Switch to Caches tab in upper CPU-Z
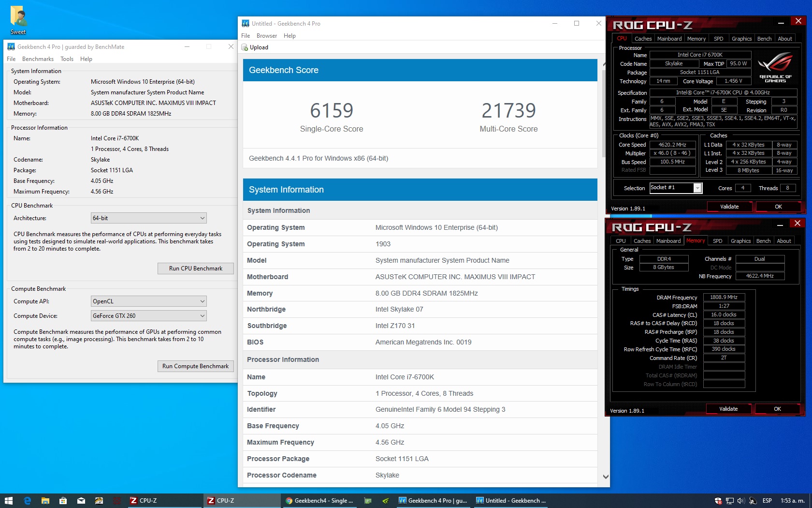Screen dimensions: 812x508 643,39
